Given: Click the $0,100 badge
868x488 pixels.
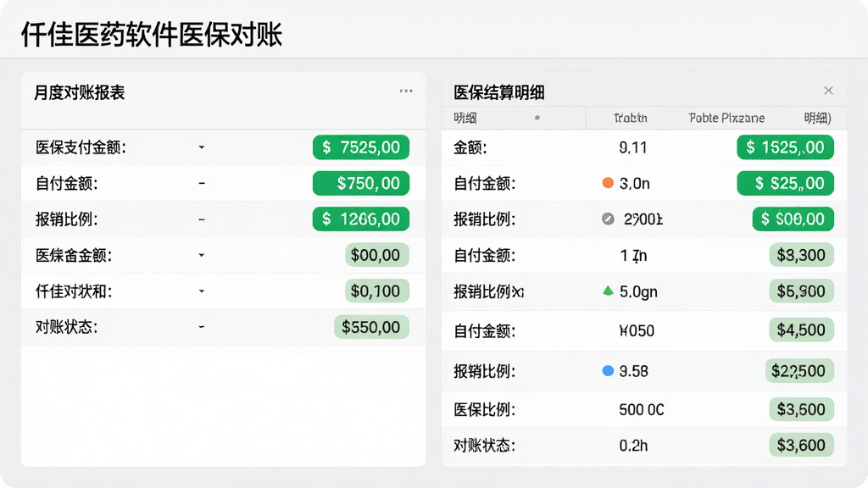Looking at the screenshot, I should (x=377, y=291).
